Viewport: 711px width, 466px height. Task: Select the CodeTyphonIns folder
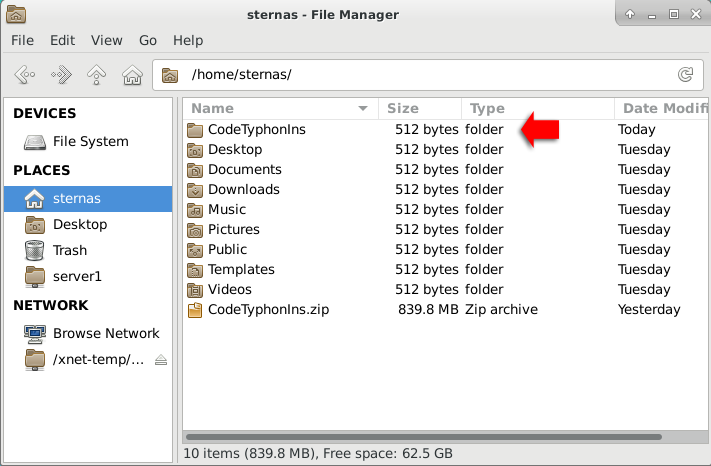coord(446,130)
